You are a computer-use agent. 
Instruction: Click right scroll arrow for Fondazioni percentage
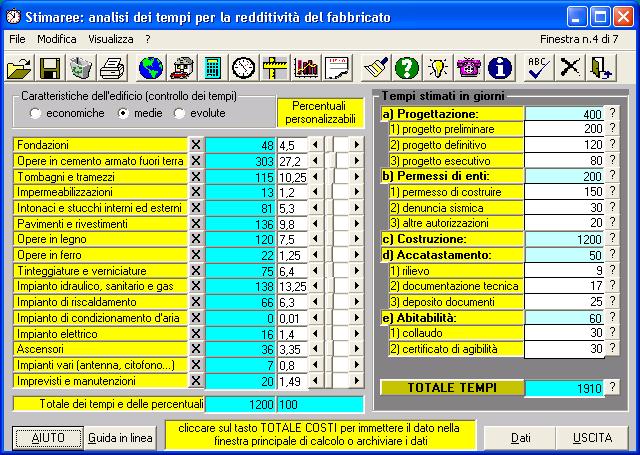click(358, 144)
